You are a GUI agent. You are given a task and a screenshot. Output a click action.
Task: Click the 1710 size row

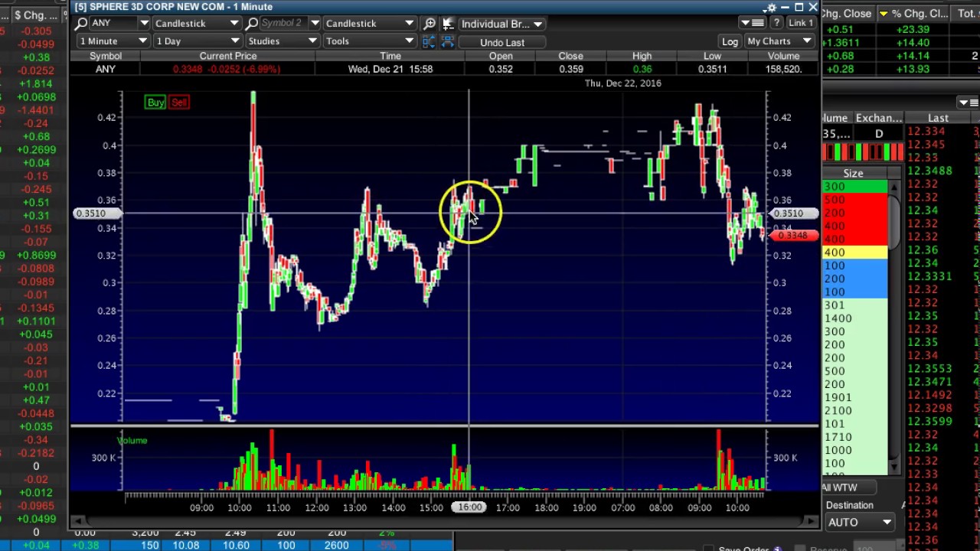pos(854,437)
